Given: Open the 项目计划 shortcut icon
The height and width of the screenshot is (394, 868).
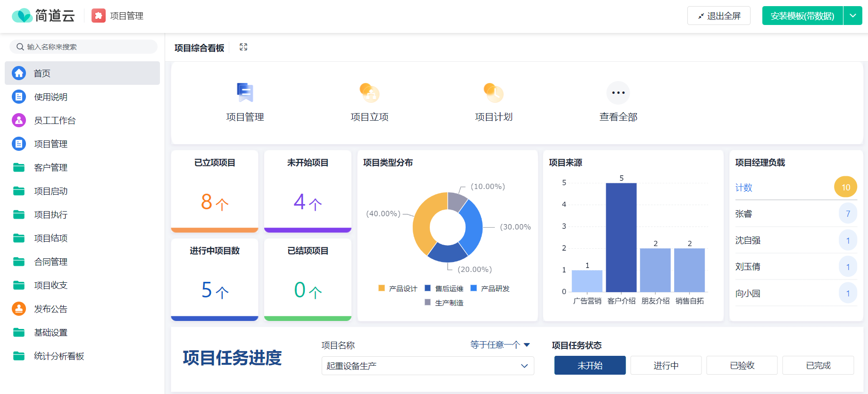Looking at the screenshot, I should click(493, 92).
